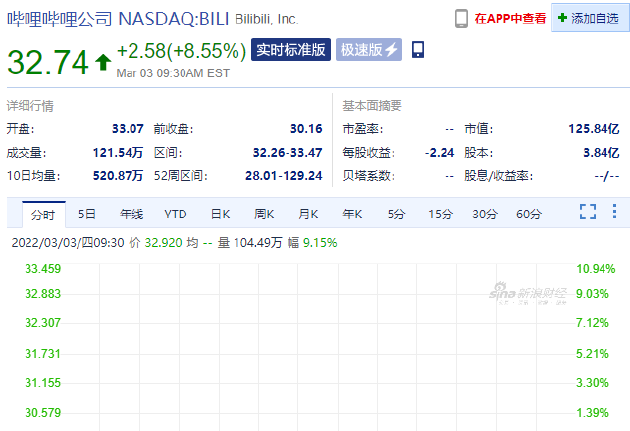Select the 60分 interval tab

coord(529,214)
